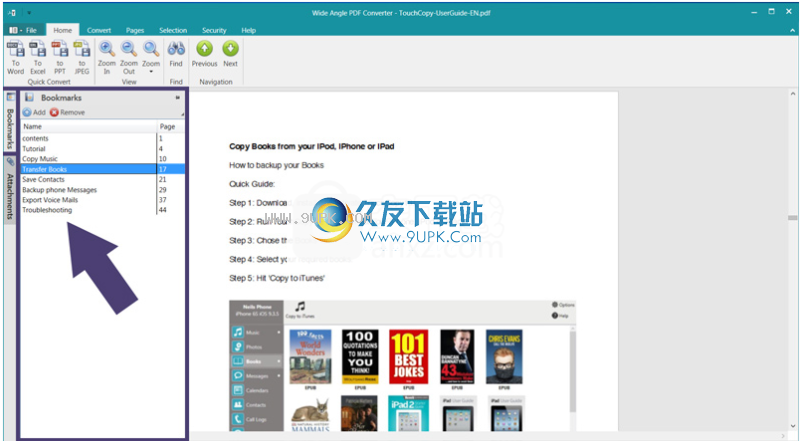The width and height of the screenshot is (801, 441).
Task: Click the Bookmarks panel header icon
Action: pyautogui.click(x=29, y=97)
